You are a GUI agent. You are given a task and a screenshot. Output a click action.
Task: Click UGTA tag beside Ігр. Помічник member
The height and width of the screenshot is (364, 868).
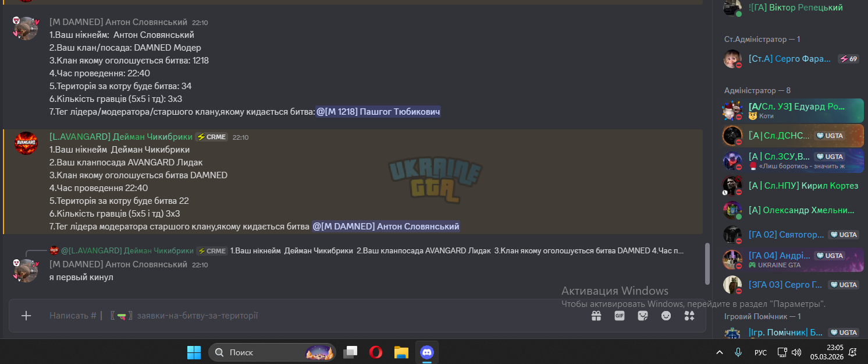[844, 333]
